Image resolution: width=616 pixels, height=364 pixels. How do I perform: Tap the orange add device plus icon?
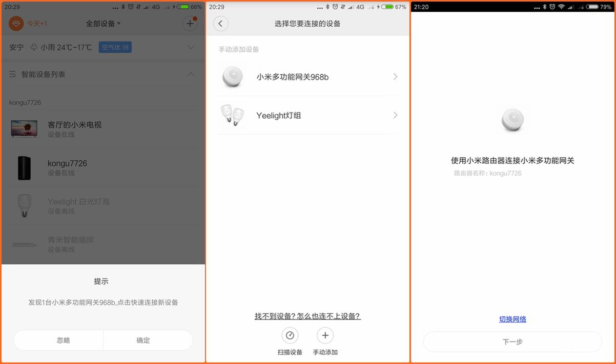point(190,24)
